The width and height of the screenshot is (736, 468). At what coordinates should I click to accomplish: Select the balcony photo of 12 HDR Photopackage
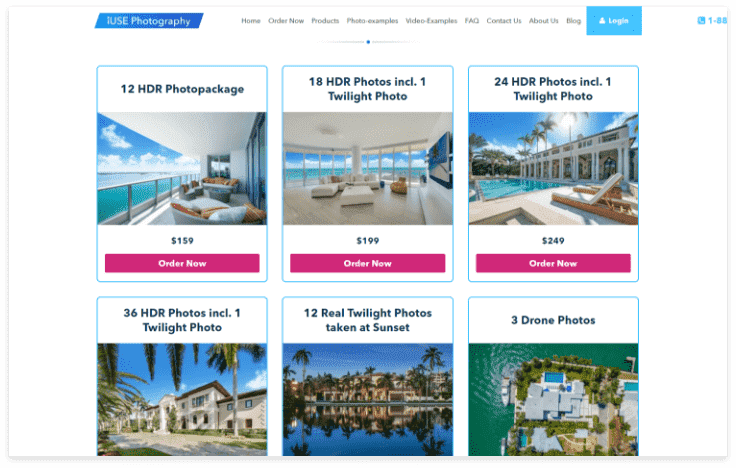(182, 169)
